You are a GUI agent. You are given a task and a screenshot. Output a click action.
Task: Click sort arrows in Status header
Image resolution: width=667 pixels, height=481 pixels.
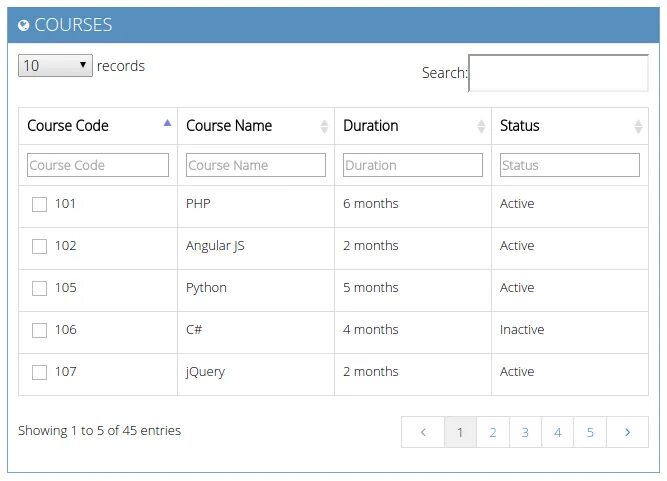(639, 126)
